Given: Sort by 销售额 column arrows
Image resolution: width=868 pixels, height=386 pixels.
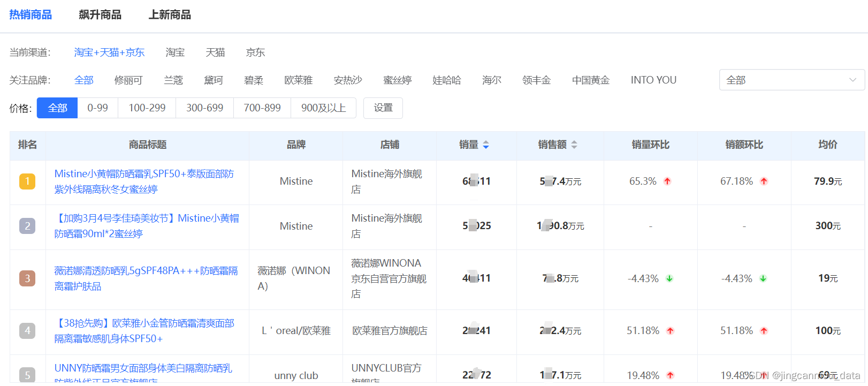Looking at the screenshot, I should tap(574, 145).
